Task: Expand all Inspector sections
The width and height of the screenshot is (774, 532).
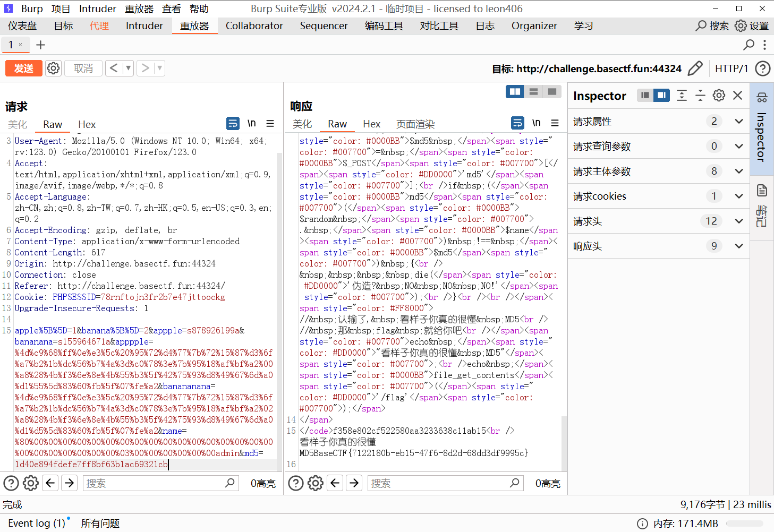Action: [682, 95]
